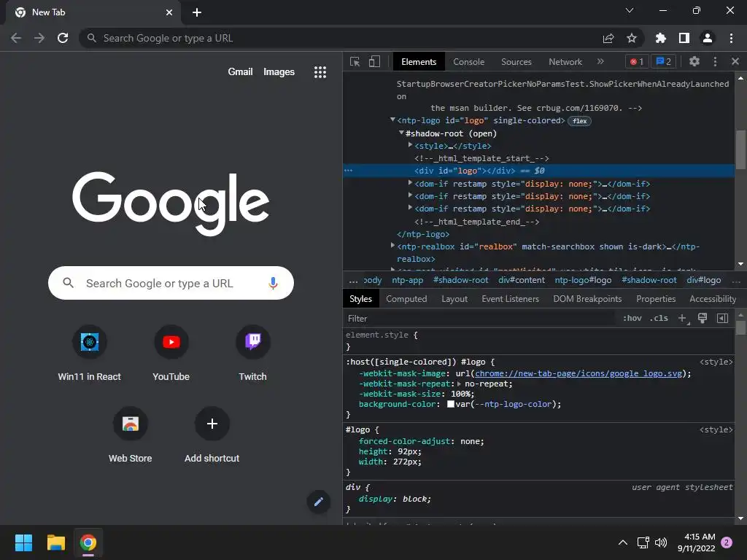Open a new browser tab
The image size is (747, 560).
(x=197, y=12)
